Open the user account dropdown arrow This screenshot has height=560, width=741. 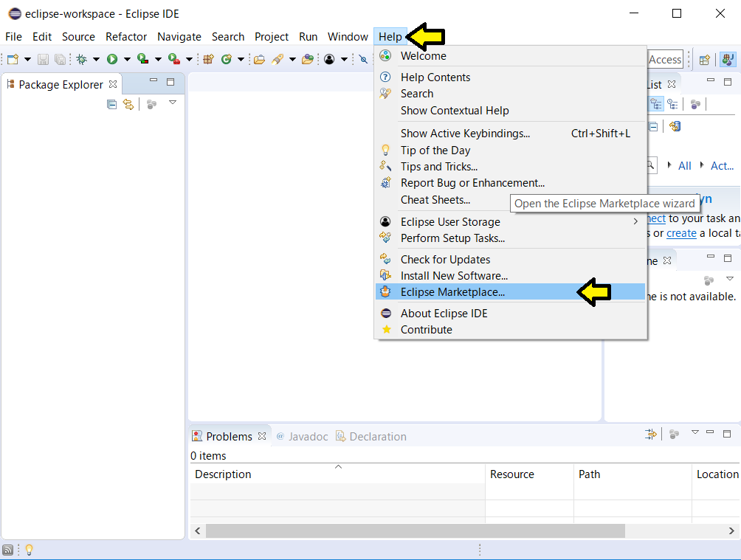(344, 60)
